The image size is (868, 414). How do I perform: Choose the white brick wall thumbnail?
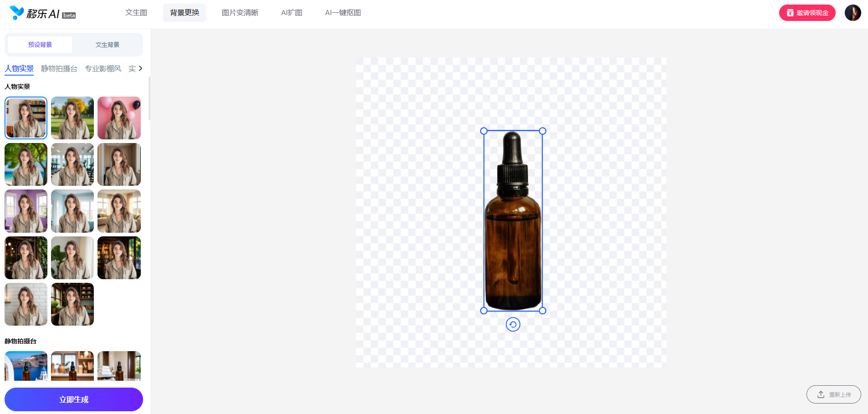pos(26,304)
